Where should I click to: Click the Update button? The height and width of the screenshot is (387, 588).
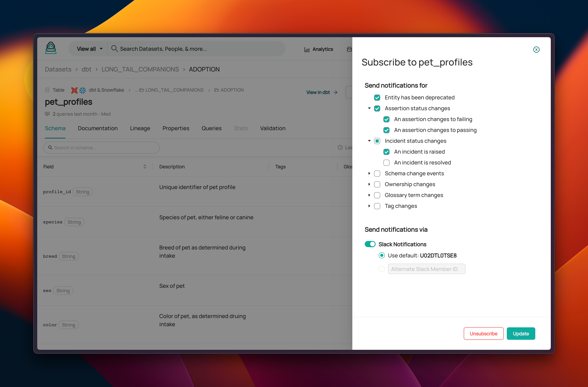tap(521, 333)
